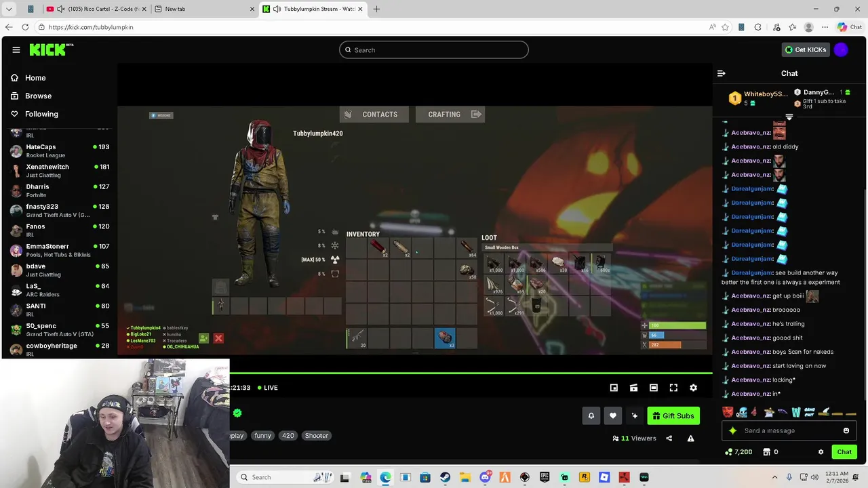Open the channel points shop icon
The height and width of the screenshot is (488, 868).
coord(766,452)
